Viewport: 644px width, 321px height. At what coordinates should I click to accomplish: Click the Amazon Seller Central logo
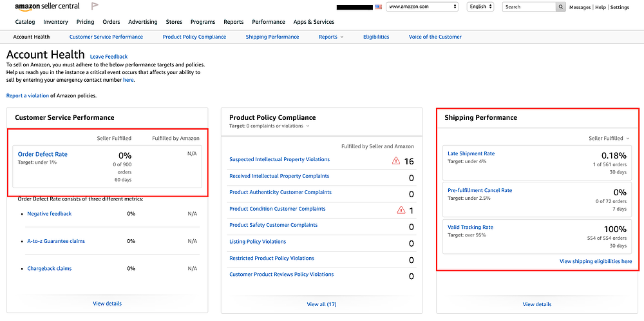point(48,7)
